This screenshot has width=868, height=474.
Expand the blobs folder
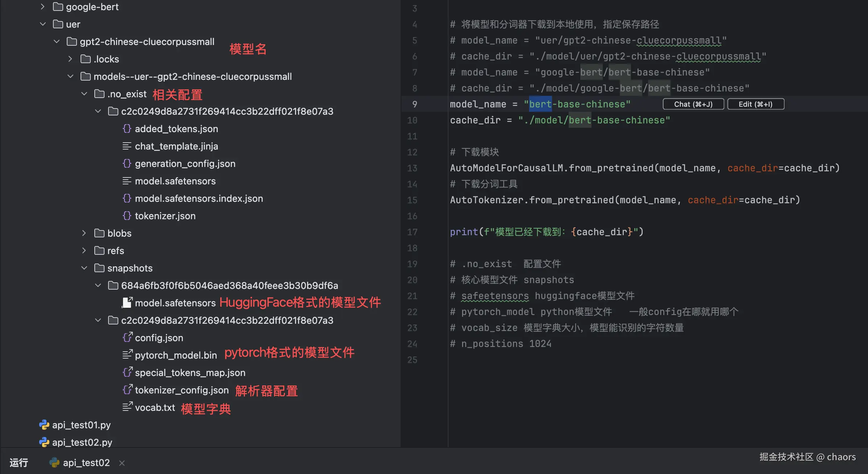[84, 233]
